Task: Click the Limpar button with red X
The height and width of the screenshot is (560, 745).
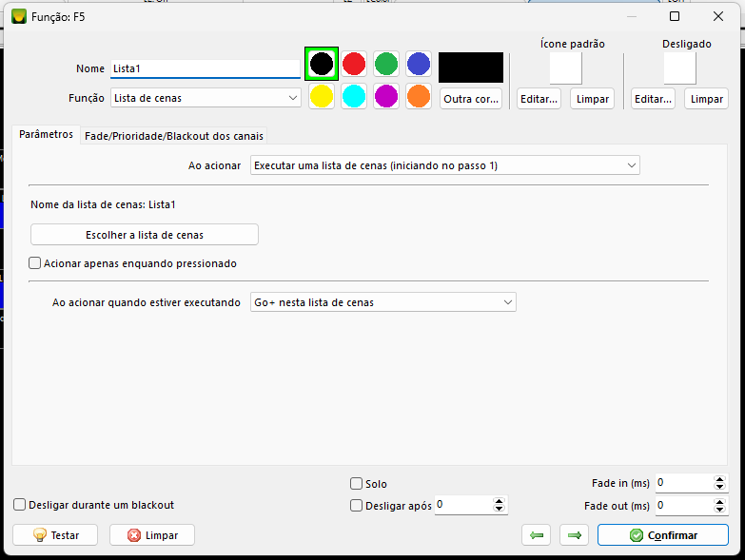Action: 152,535
